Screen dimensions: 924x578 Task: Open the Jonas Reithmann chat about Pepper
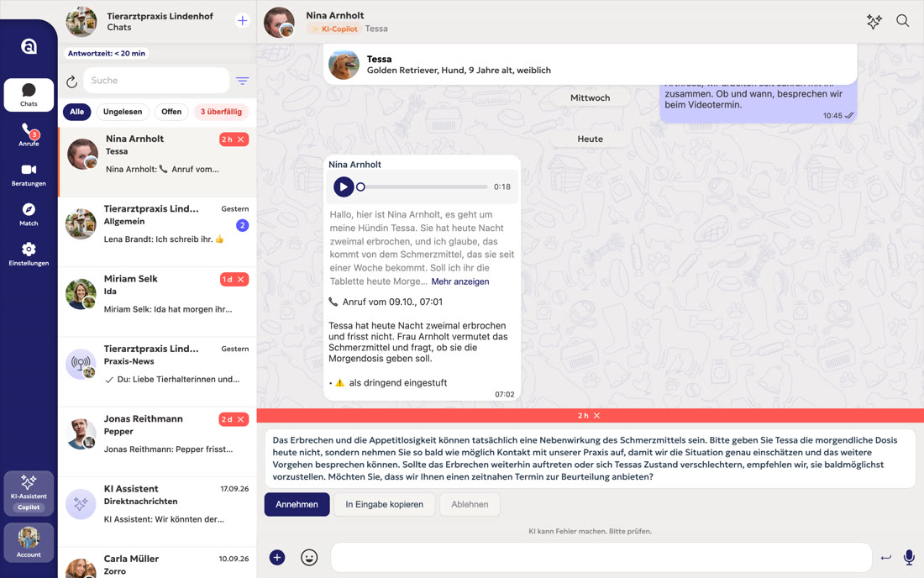click(x=157, y=442)
